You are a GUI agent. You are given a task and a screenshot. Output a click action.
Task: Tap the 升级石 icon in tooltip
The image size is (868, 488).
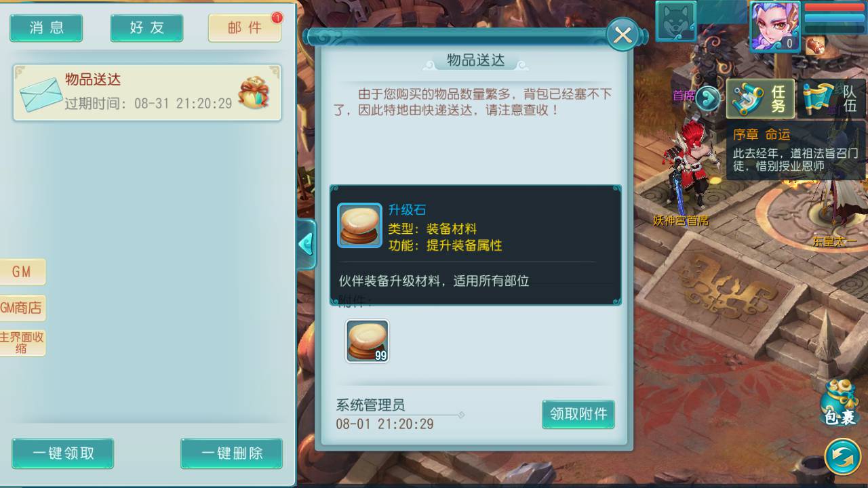pyautogui.click(x=359, y=225)
